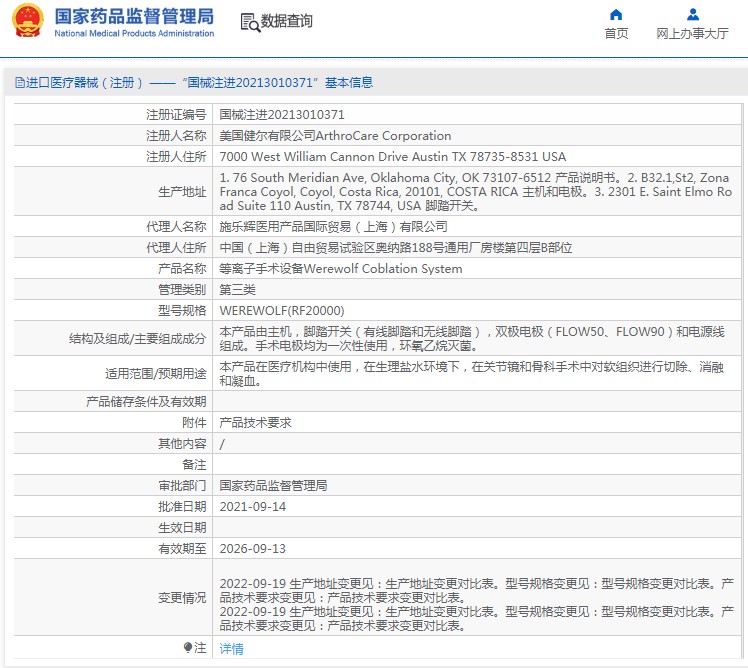Select address 7000 West William Cannon Drive
The image size is (748, 668).
393,157
